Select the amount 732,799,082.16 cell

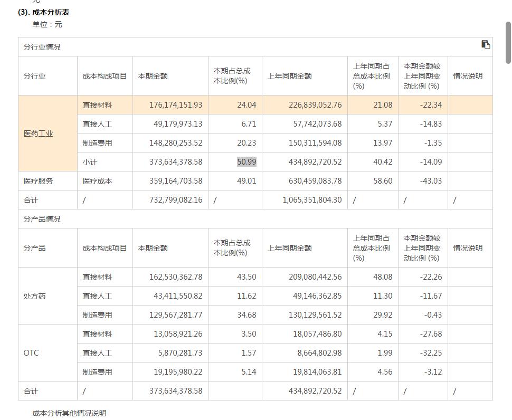pyautogui.click(x=174, y=200)
